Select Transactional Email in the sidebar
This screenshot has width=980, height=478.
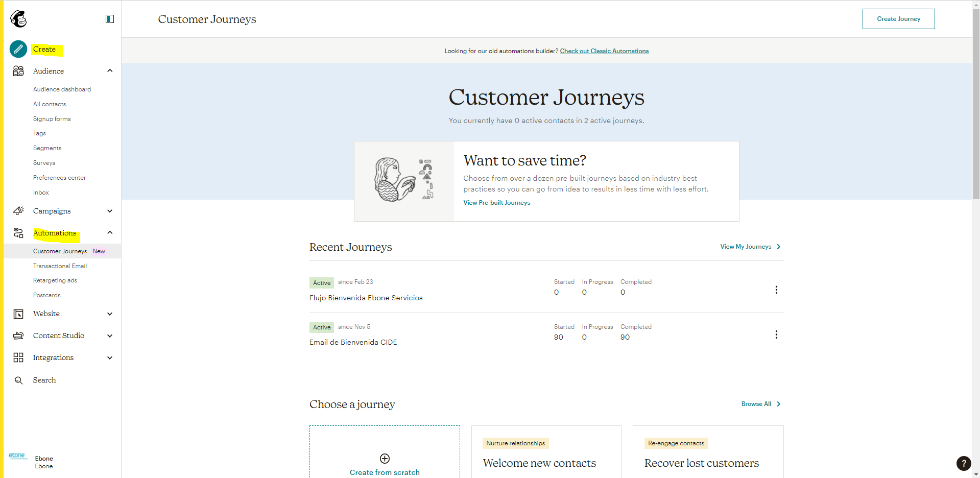[x=60, y=266]
